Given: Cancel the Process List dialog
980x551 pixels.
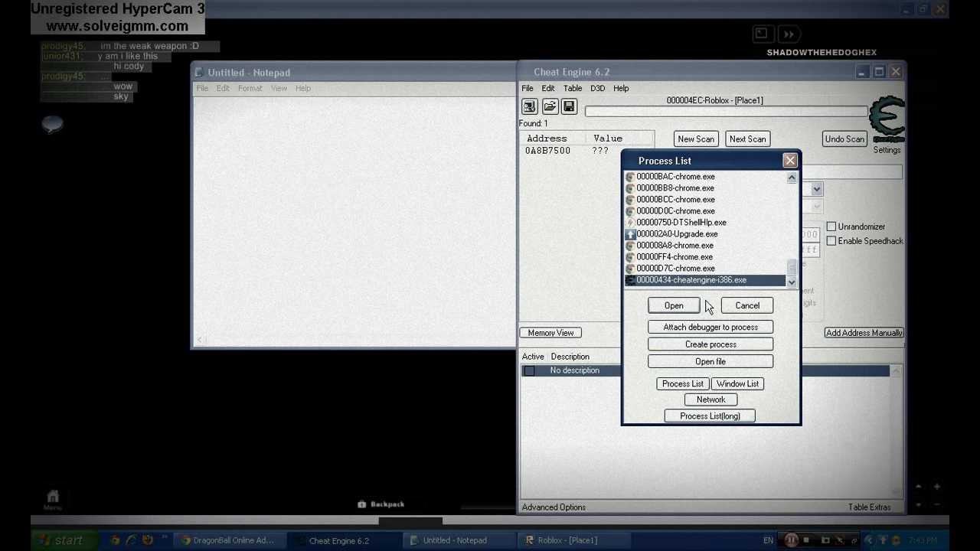Looking at the screenshot, I should click(747, 306).
